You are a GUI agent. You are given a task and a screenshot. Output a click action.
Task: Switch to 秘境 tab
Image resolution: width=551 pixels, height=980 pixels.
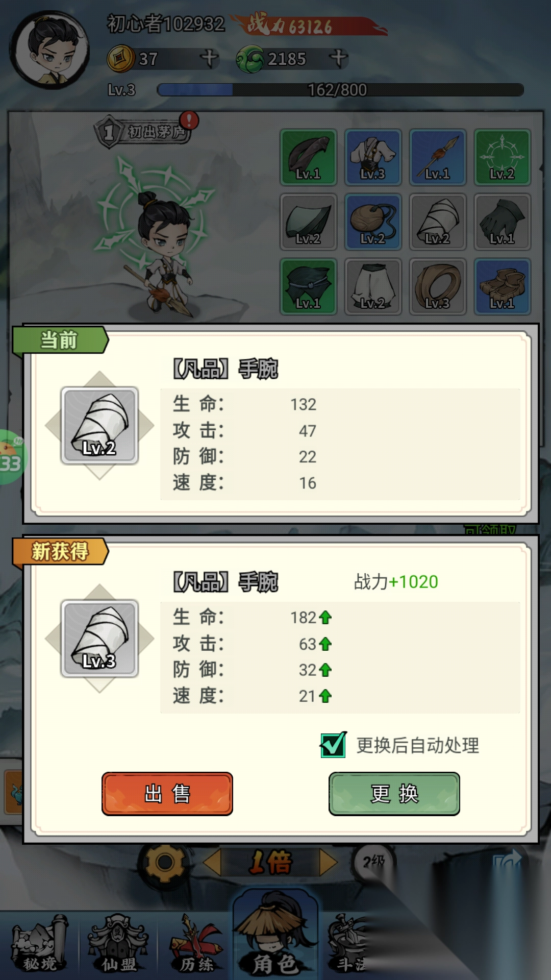point(40,944)
